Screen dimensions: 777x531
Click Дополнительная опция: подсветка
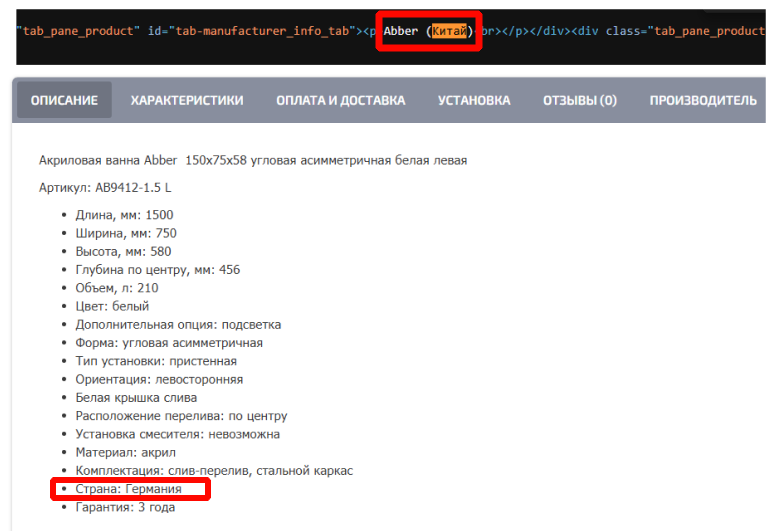click(178, 324)
